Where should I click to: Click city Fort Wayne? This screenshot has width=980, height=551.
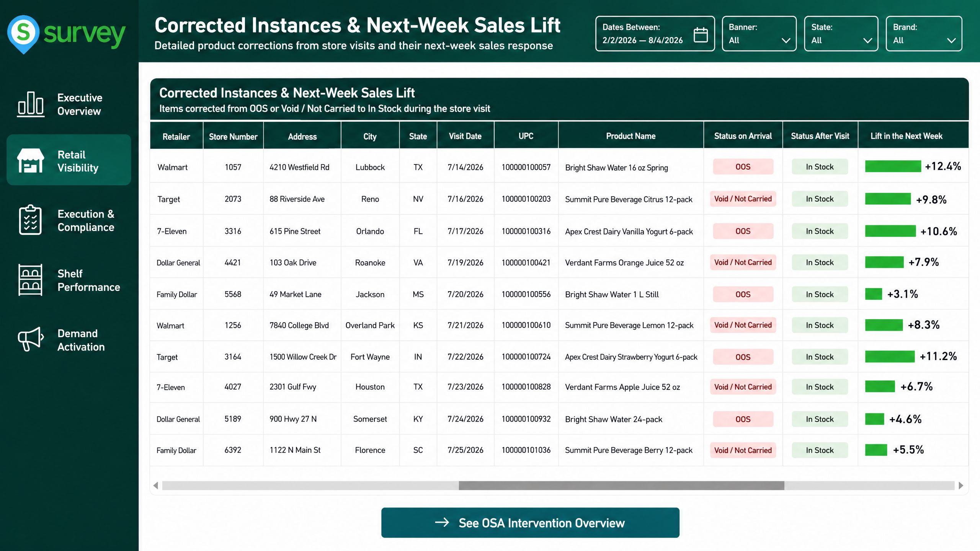click(370, 357)
